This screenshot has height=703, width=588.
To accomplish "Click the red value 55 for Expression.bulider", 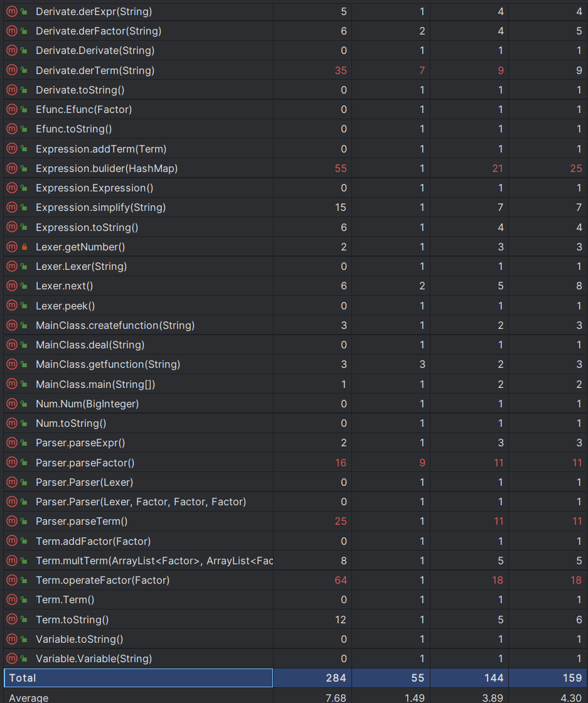I will [341, 168].
